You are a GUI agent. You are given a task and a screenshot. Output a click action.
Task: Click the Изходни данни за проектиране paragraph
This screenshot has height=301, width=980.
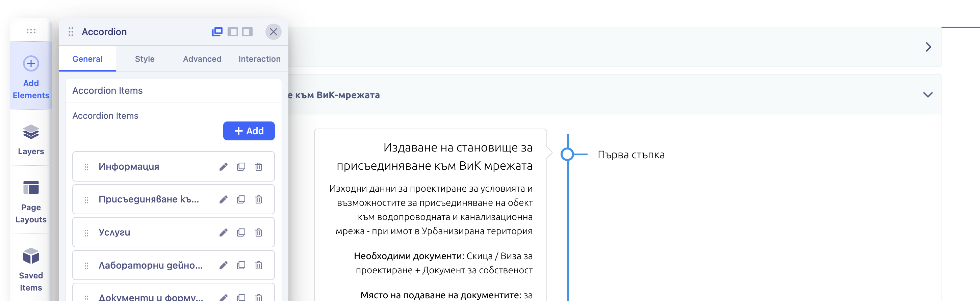pyautogui.click(x=431, y=210)
